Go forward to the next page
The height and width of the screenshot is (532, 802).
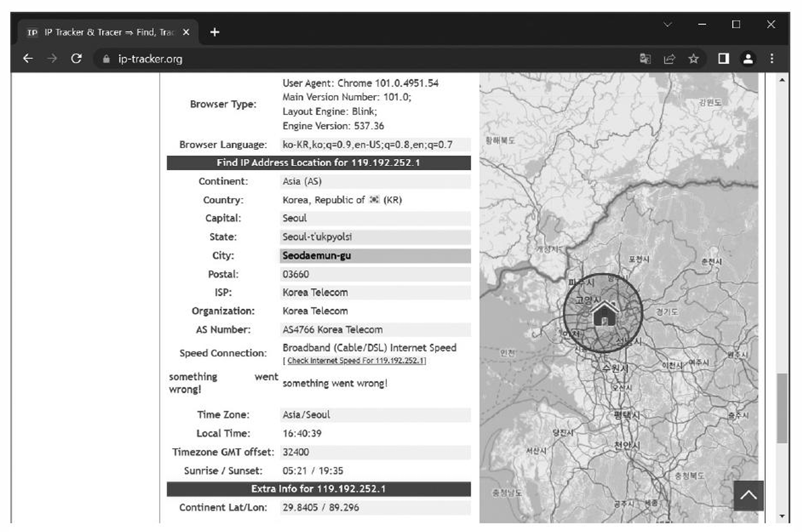[x=52, y=59]
